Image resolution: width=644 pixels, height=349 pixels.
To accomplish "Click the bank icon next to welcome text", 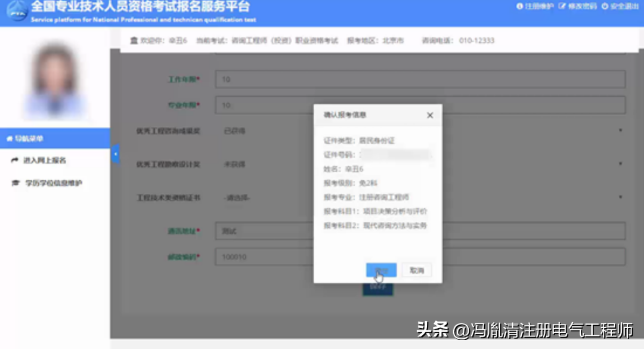I will (x=133, y=41).
